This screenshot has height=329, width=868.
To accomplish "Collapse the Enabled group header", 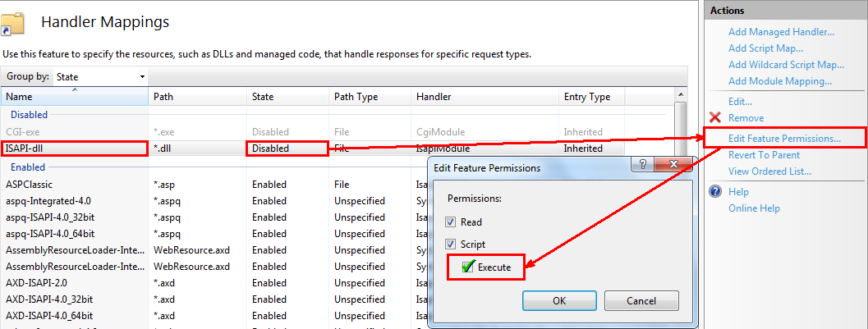I will (28, 167).
